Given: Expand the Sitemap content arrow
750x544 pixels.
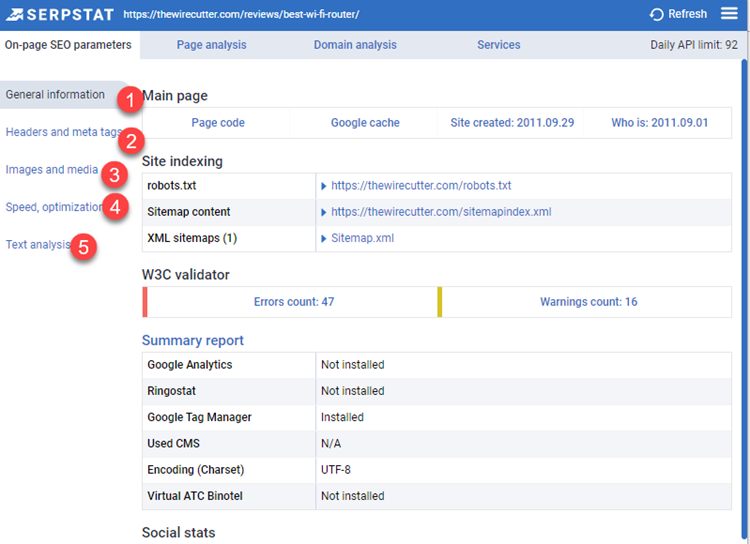Looking at the screenshot, I should (x=324, y=212).
